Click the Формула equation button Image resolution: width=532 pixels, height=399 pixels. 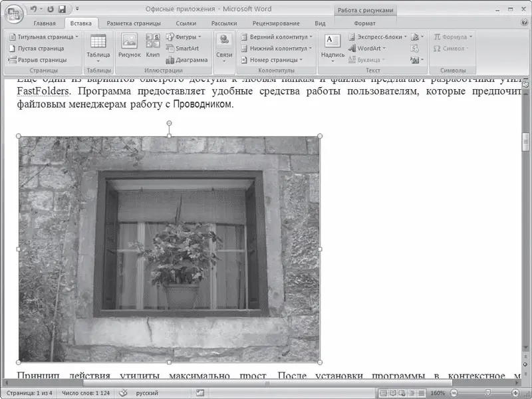pyautogui.click(x=453, y=37)
